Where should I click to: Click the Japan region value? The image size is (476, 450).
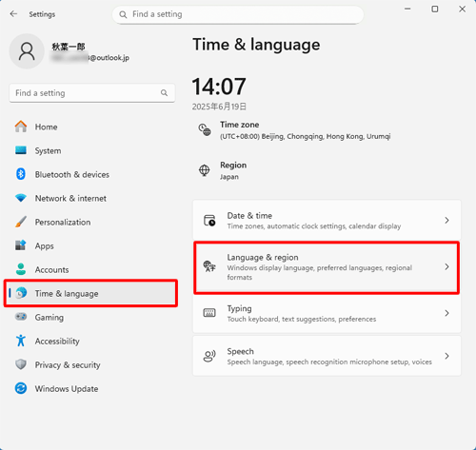(229, 177)
